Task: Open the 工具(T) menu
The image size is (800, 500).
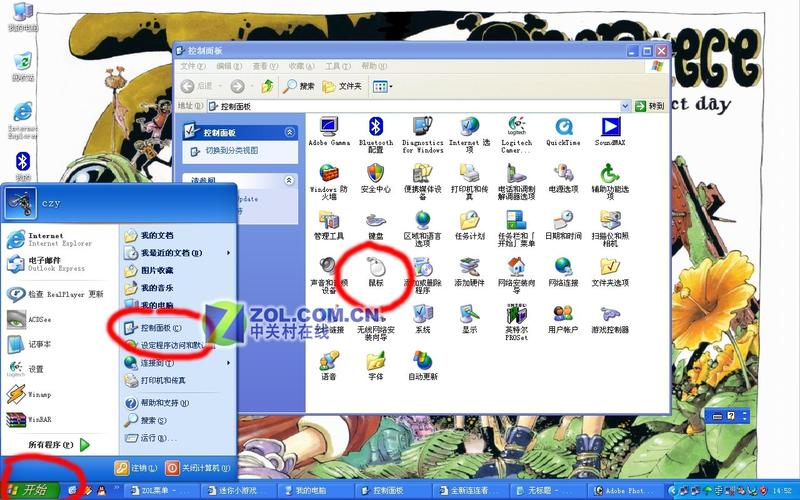Action: 338,66
